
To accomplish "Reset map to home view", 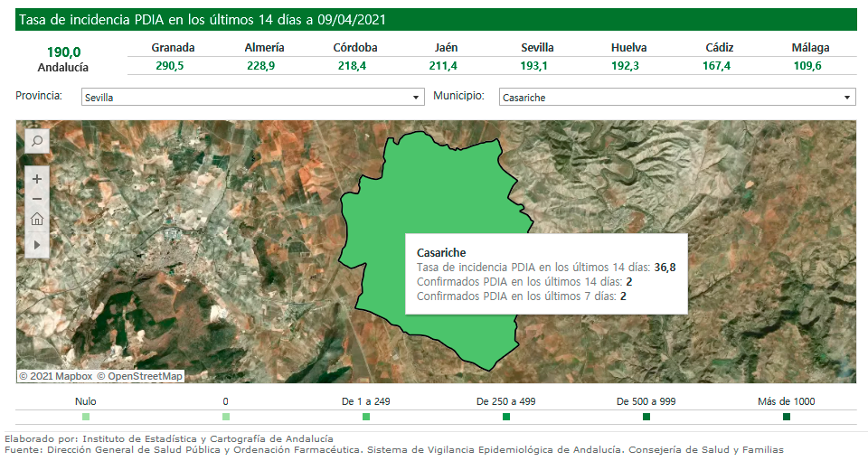I will [37, 220].
